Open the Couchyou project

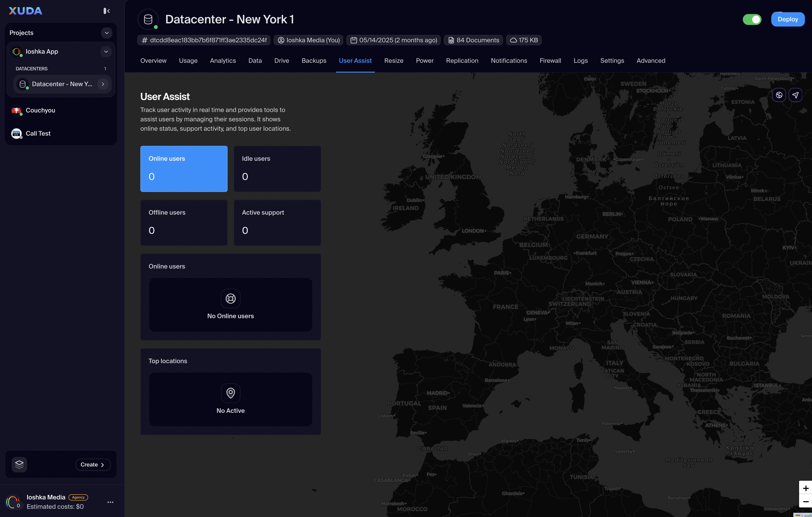coord(40,110)
